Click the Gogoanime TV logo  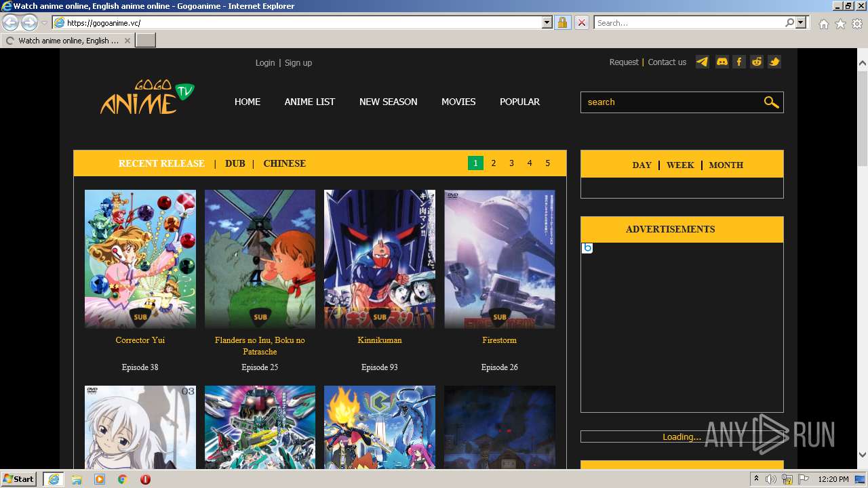coord(147,98)
